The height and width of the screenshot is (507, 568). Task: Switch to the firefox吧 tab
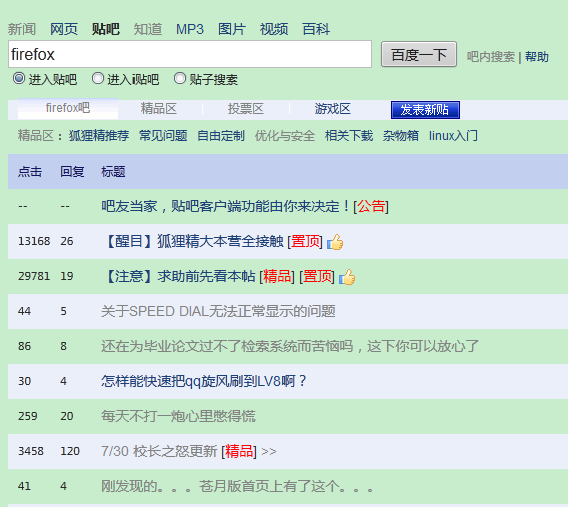pyautogui.click(x=68, y=108)
